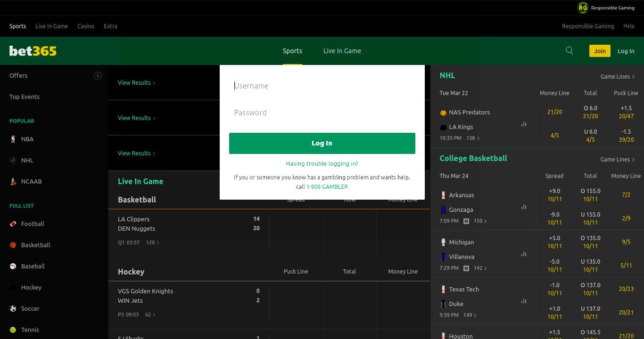Expand College Basketball Game Lines
644x339 pixels.
point(618,159)
